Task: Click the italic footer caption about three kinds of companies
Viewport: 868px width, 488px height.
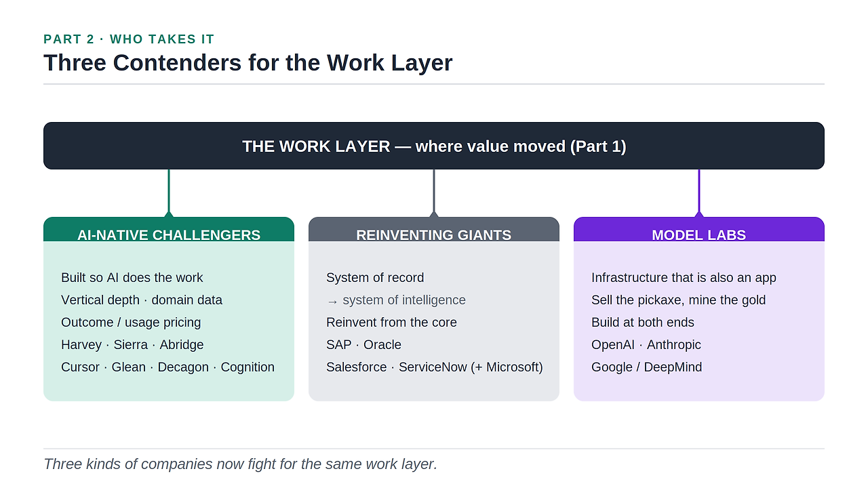Action: pyautogui.click(x=241, y=464)
